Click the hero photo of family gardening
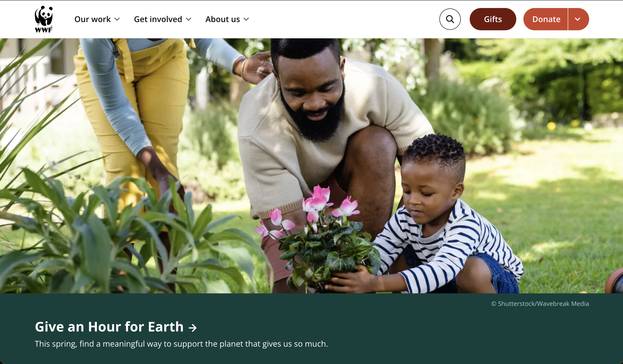 pos(311,166)
